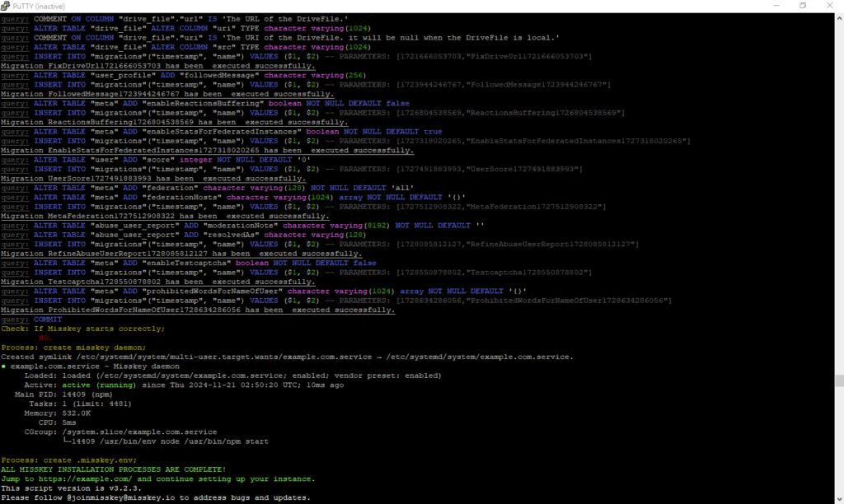
Task: Click the ADD "prohibitedWordsForNameOfUser" query line
Action: (264, 292)
